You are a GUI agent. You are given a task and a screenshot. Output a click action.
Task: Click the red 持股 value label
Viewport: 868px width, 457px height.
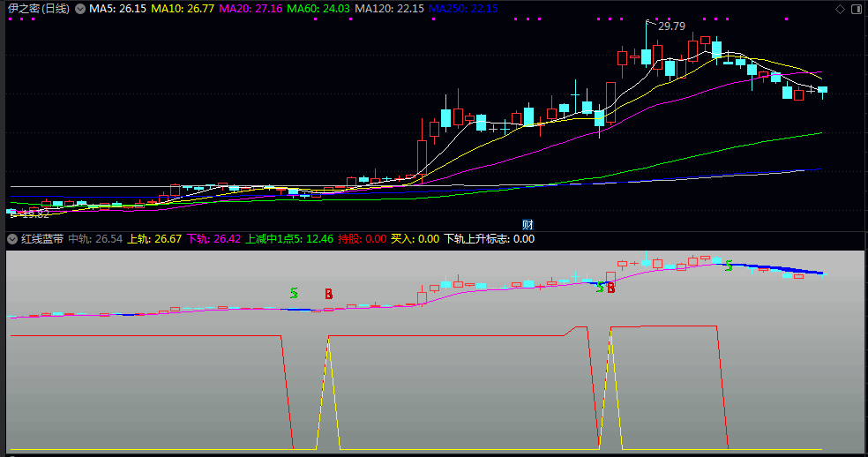tap(362, 239)
